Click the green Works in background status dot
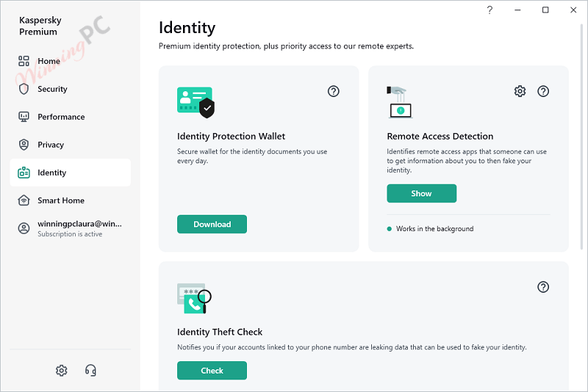This screenshot has width=588, height=392. (390, 229)
